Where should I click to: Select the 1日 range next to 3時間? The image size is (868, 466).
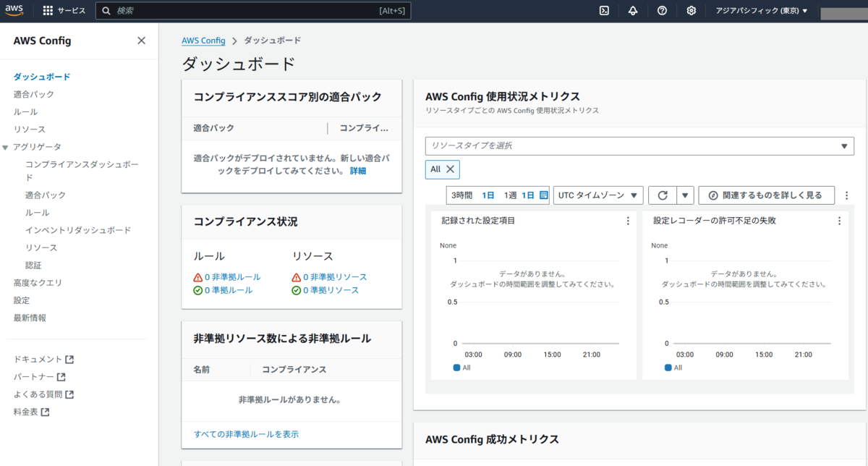point(488,195)
